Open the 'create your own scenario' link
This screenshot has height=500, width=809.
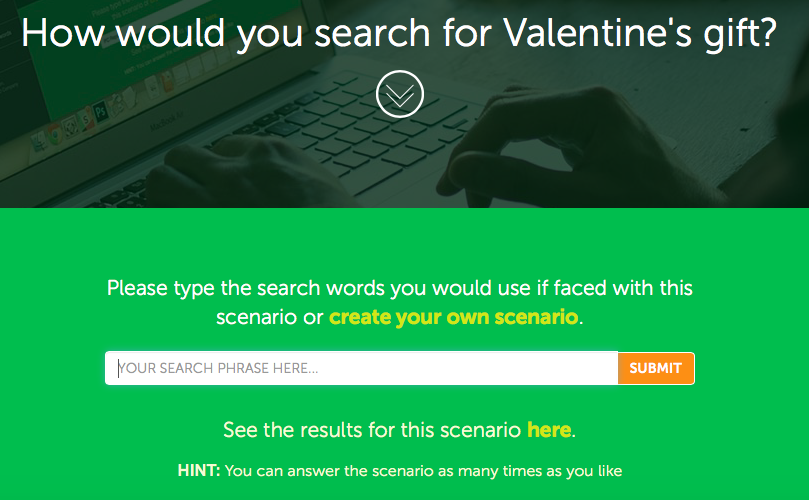454,317
